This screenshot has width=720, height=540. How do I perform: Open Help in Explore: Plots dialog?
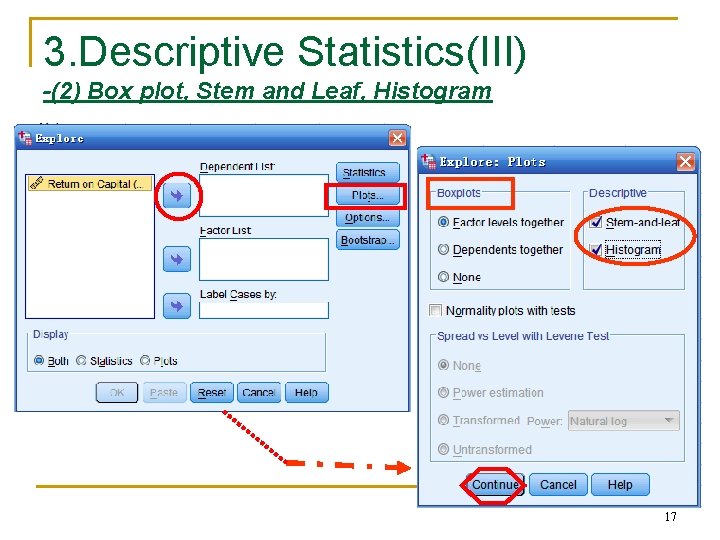[620, 485]
